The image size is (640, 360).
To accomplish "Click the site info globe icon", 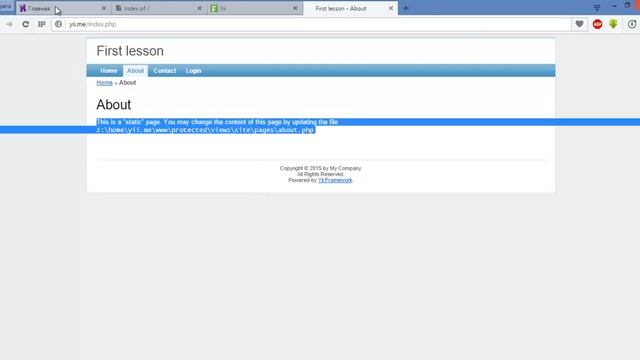I will [x=58, y=24].
